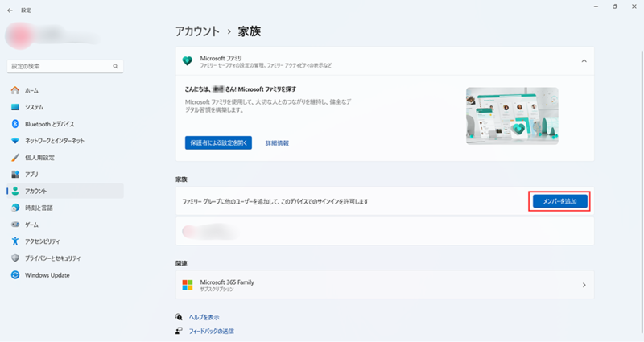Minimize the Settings window
The image size is (644, 342).
[x=596, y=6]
